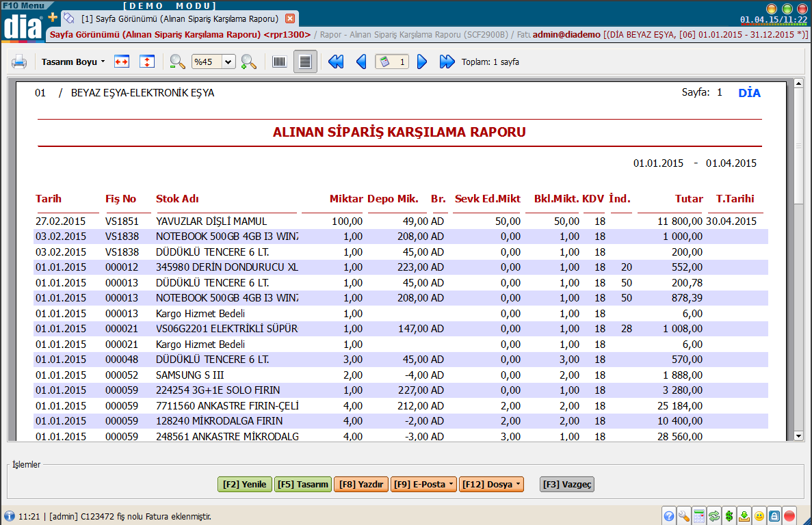The width and height of the screenshot is (812, 525).
Task: Open the F10 Menu
Action: coord(24,5)
